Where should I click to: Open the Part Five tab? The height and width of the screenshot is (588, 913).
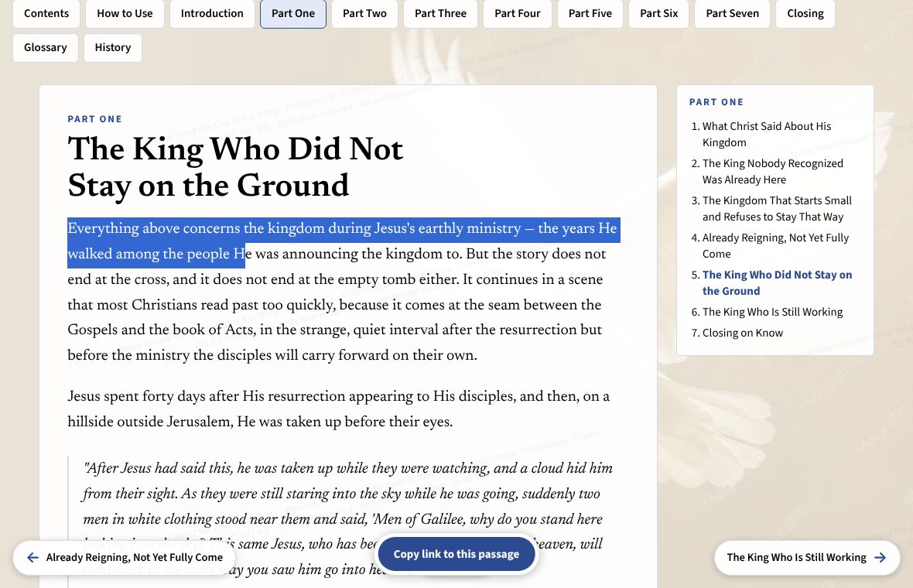coord(590,13)
